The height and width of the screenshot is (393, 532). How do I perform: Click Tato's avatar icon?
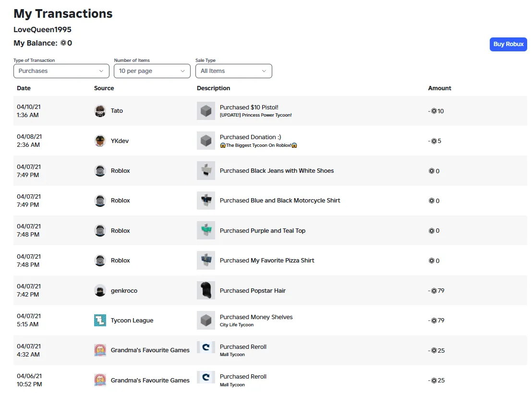[100, 111]
